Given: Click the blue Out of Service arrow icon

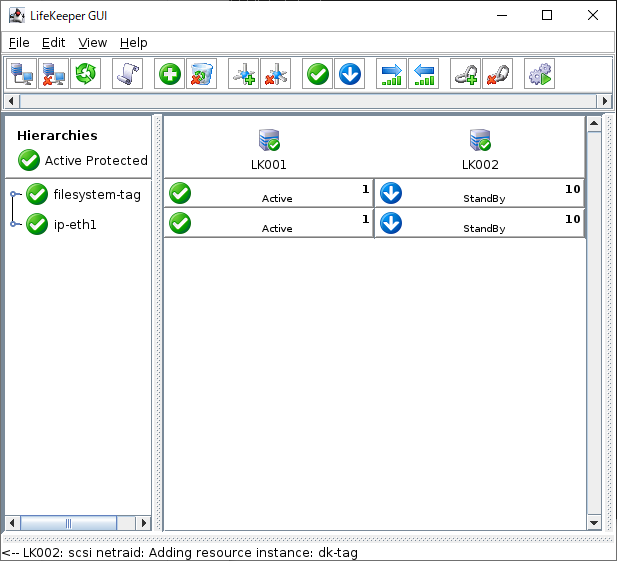Looking at the screenshot, I should 349,74.
